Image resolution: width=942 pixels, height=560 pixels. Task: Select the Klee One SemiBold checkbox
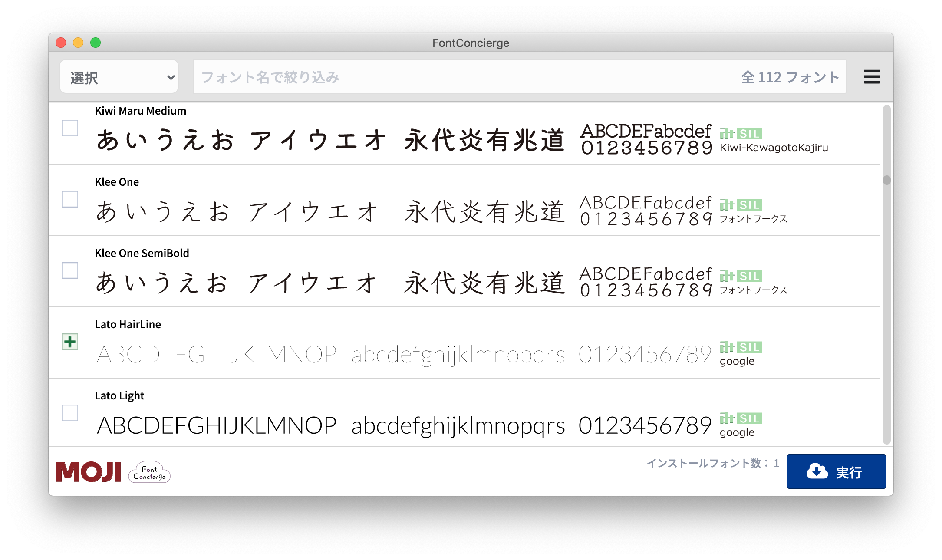70,270
